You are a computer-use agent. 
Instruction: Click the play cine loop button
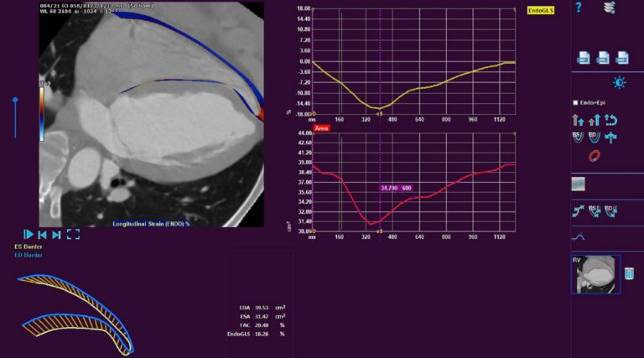(29, 235)
